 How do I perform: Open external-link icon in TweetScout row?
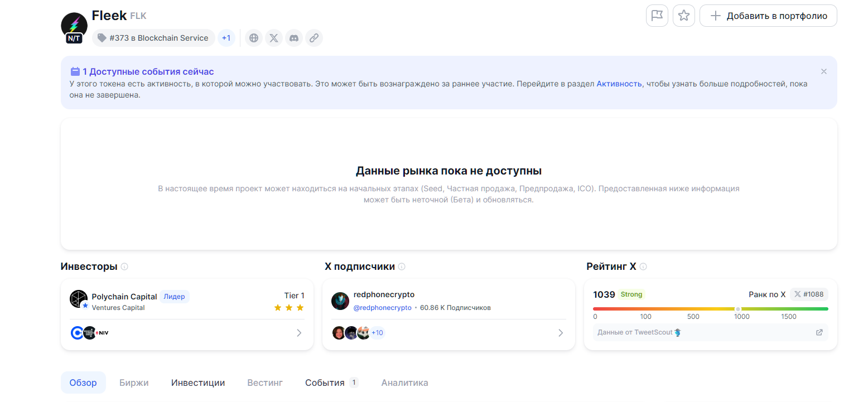[819, 332]
